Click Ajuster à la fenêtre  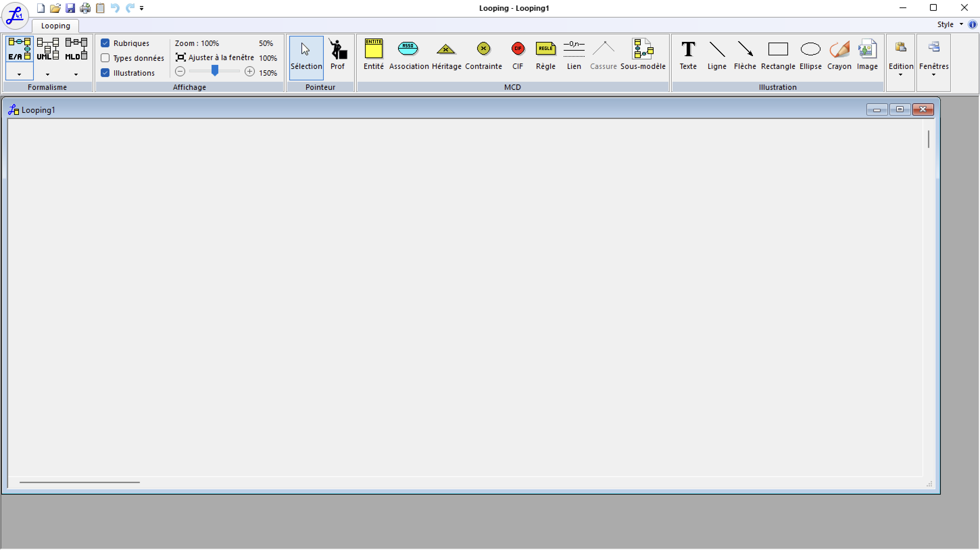215,57
